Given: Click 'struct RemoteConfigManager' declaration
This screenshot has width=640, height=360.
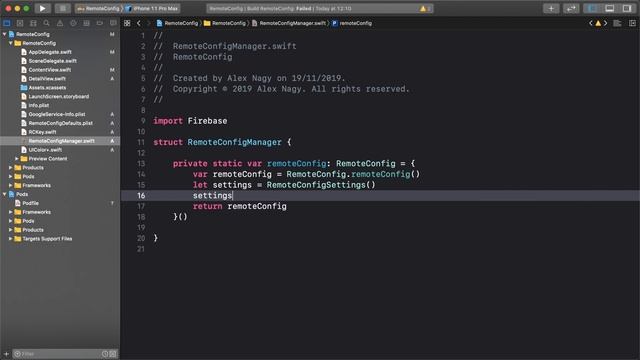Looking at the screenshot, I should pos(222,142).
